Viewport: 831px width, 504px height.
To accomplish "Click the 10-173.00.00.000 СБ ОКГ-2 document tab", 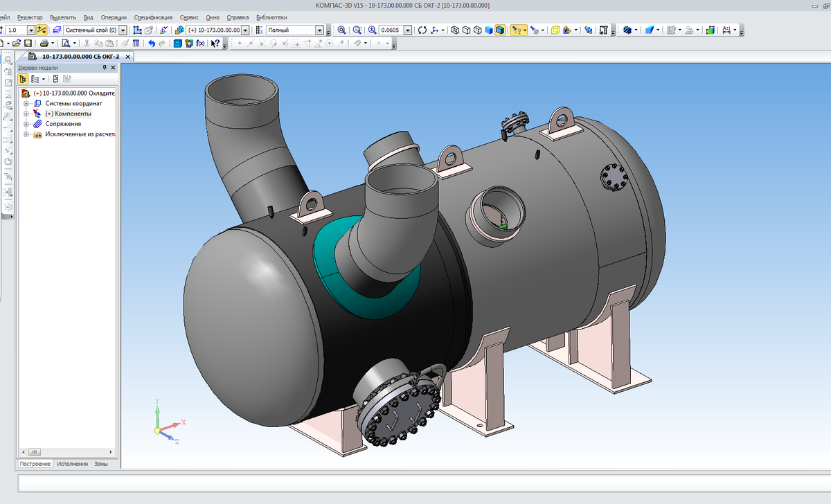I will coord(75,56).
